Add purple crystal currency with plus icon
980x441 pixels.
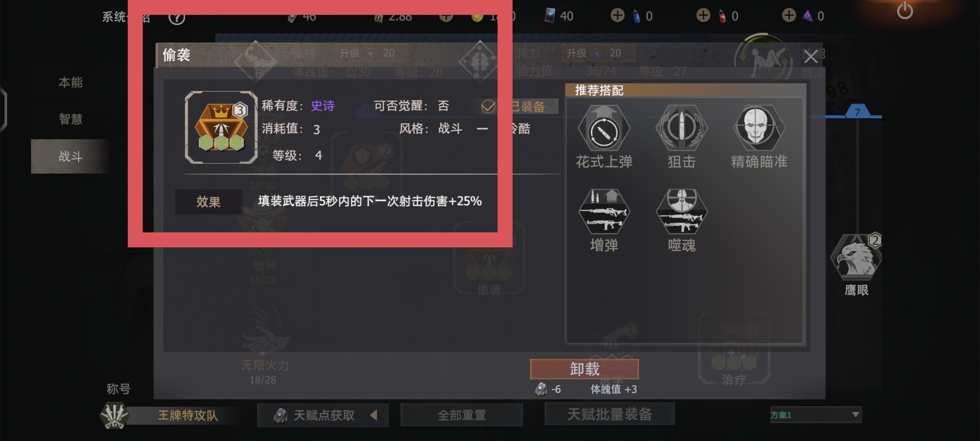(x=789, y=15)
